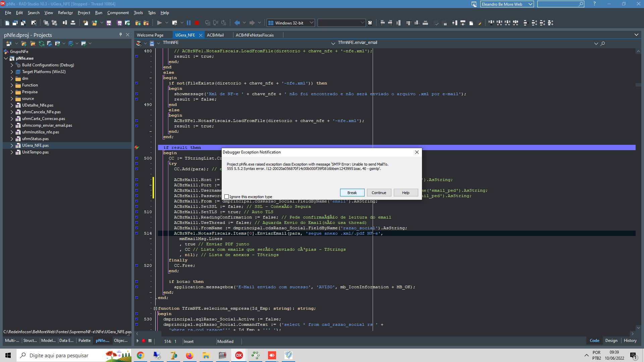The width and height of the screenshot is (644, 362).
Task: Click the Space equally horizontally icon
Action: 491,23
